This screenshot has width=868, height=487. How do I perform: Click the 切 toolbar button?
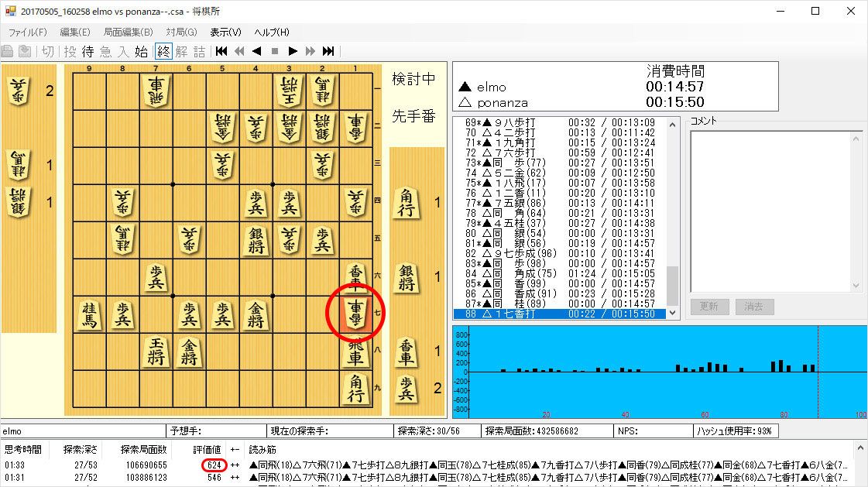(48, 51)
